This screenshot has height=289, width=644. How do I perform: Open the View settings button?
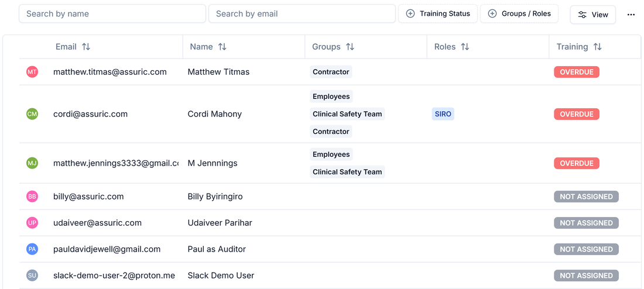click(592, 15)
